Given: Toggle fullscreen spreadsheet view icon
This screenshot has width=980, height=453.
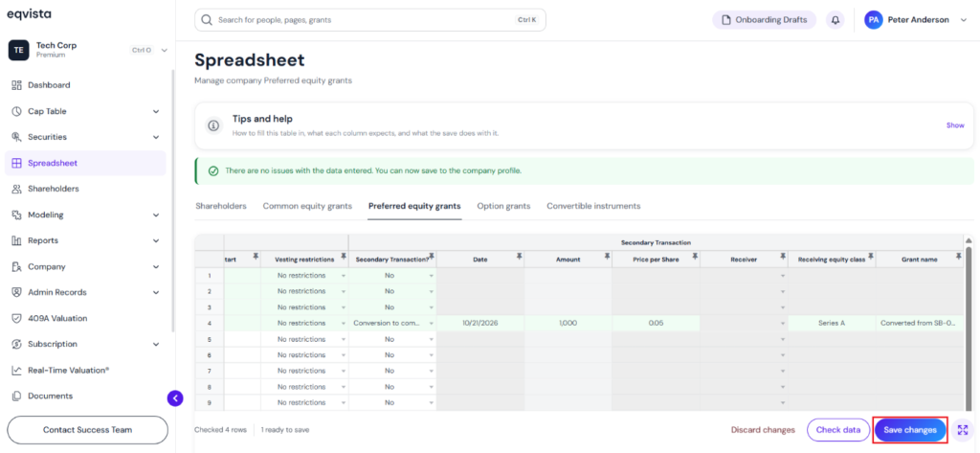Looking at the screenshot, I should (963, 430).
